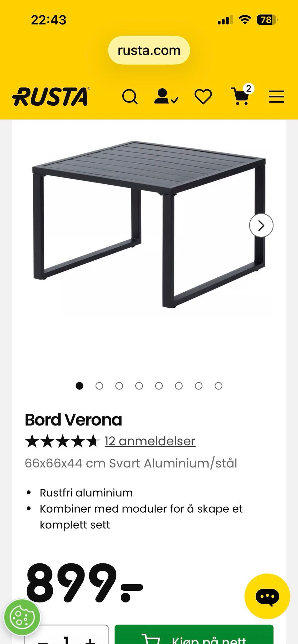Show next product image with arrow

pyautogui.click(x=261, y=225)
